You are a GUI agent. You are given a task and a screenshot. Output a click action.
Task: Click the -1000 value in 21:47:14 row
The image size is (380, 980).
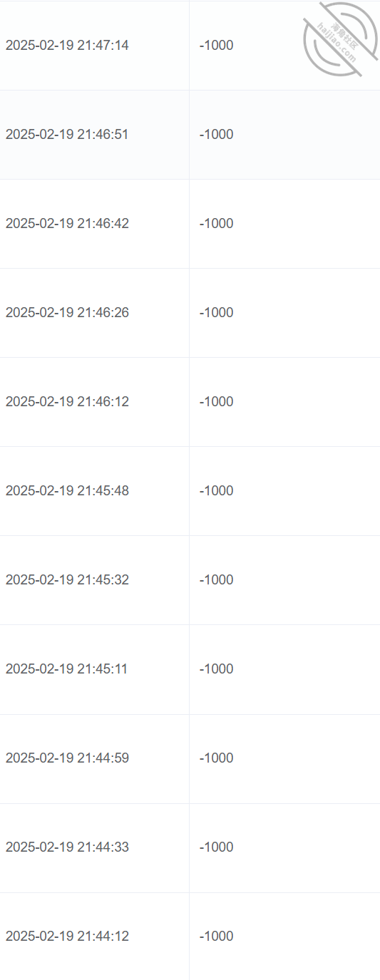tap(217, 46)
